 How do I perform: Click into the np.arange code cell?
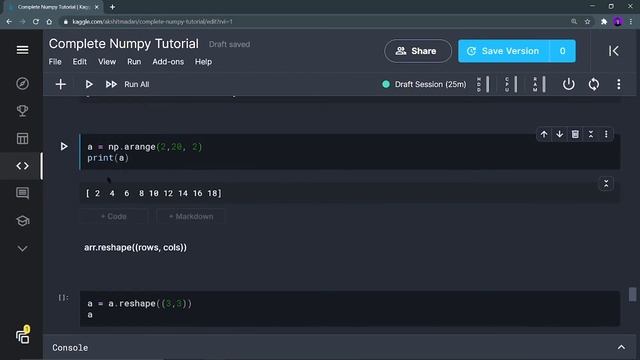click(x=350, y=152)
